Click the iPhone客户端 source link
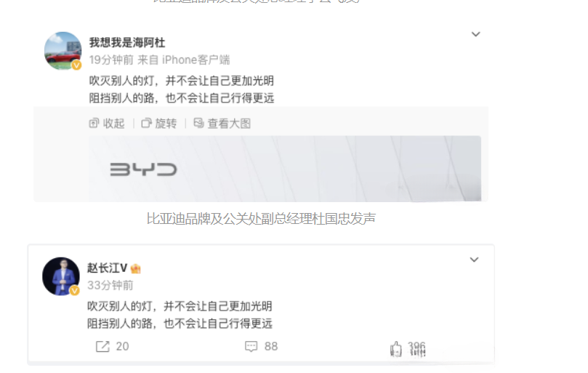The width and height of the screenshot is (588, 373). [196, 60]
